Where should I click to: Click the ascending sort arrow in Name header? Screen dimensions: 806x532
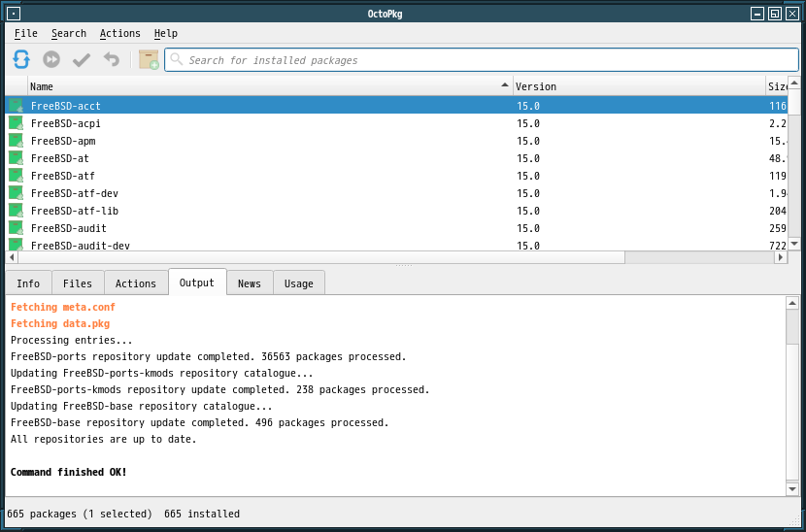click(x=505, y=85)
